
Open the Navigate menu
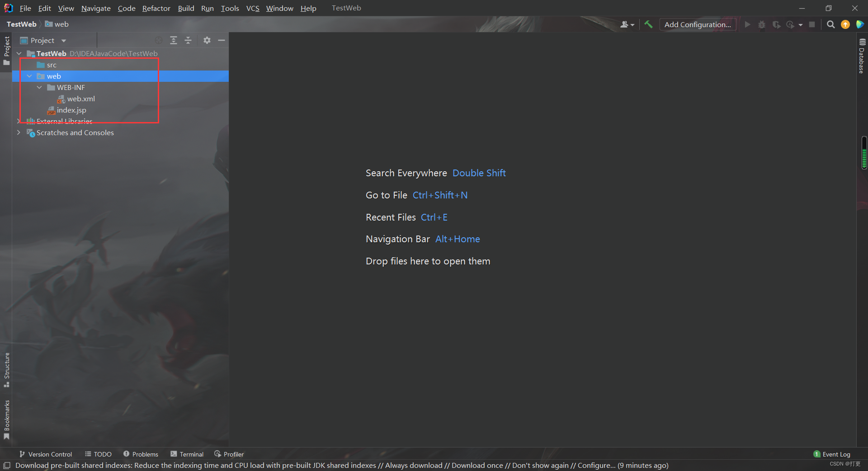pos(96,8)
